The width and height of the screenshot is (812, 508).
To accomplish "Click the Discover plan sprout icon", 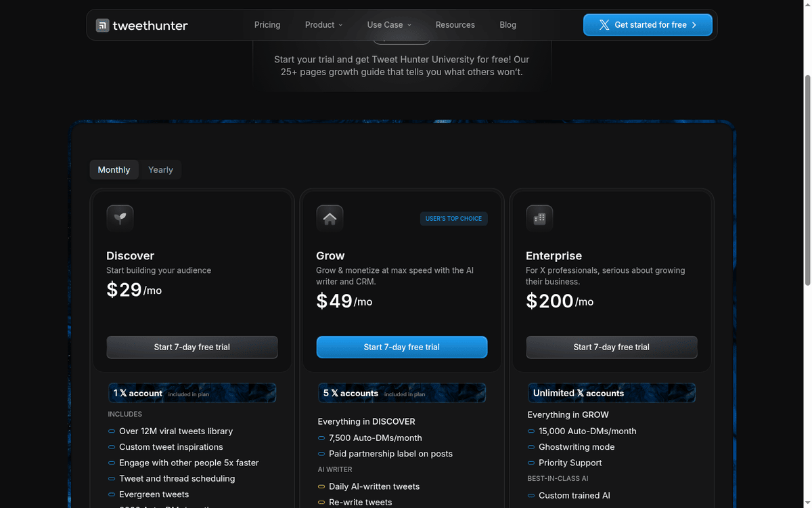I will 120,219.
